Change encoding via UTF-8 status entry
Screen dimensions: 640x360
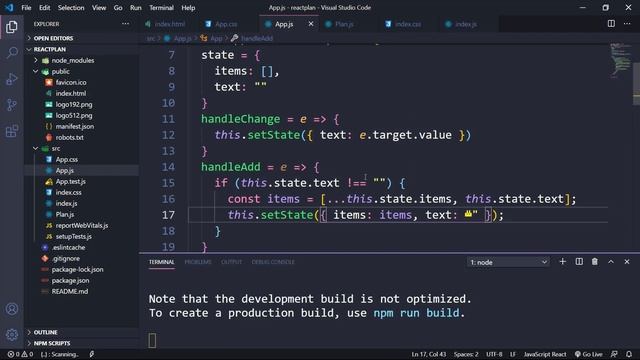tap(494, 354)
